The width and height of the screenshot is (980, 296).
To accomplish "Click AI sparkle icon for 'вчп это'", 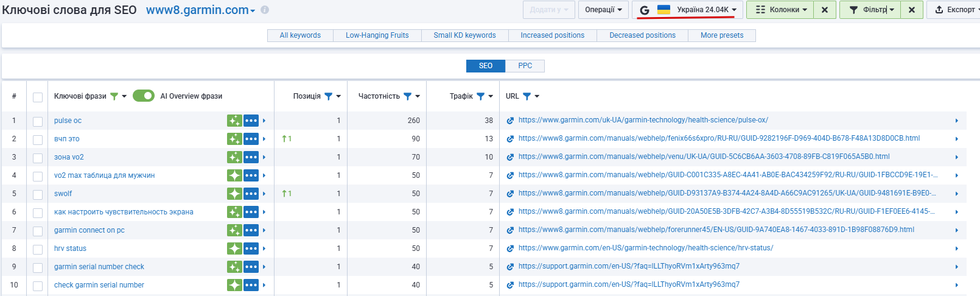I will [234, 139].
